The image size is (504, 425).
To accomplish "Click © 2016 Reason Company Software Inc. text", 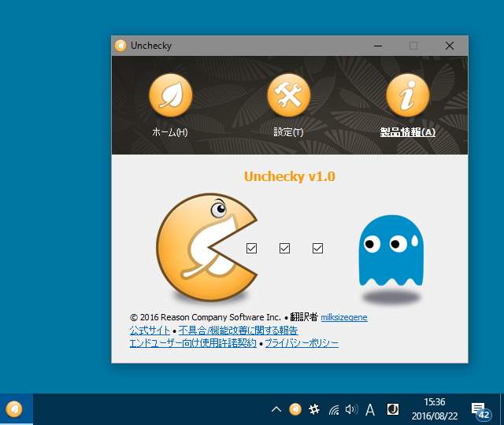I will pyautogui.click(x=206, y=317).
